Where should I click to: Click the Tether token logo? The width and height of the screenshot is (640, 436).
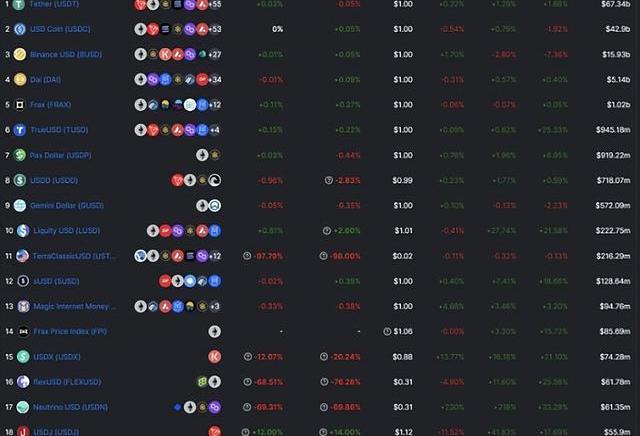20,5
